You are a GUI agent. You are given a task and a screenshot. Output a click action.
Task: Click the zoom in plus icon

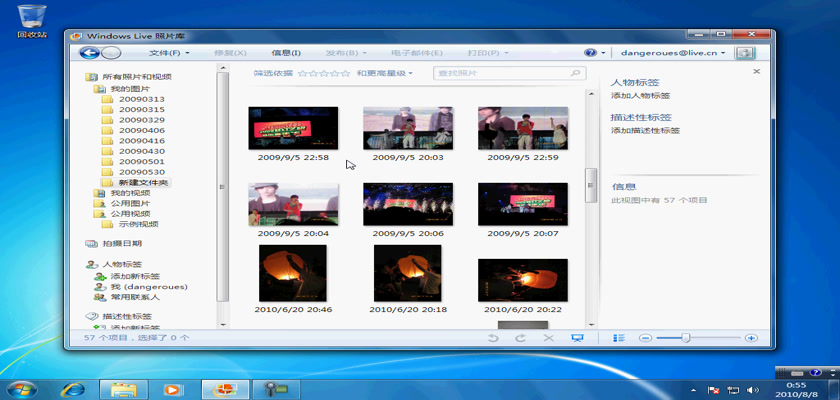click(751, 338)
